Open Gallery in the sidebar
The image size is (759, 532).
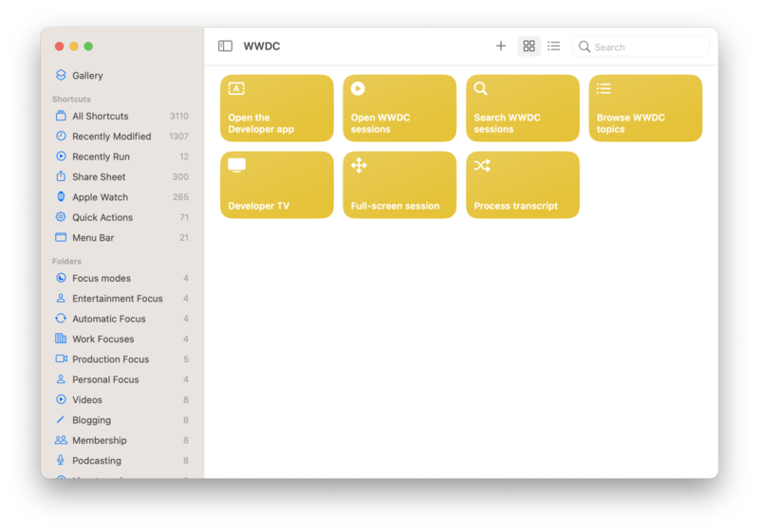(87, 76)
